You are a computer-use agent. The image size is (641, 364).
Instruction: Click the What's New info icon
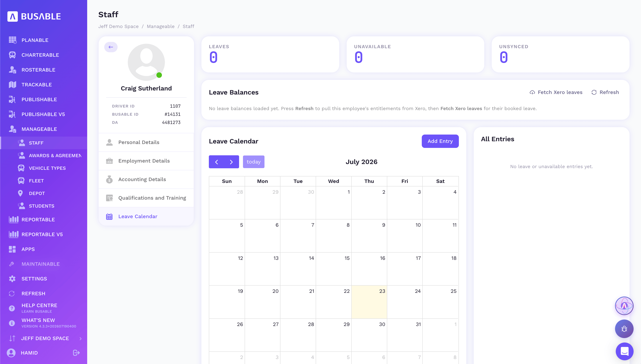click(x=12, y=323)
